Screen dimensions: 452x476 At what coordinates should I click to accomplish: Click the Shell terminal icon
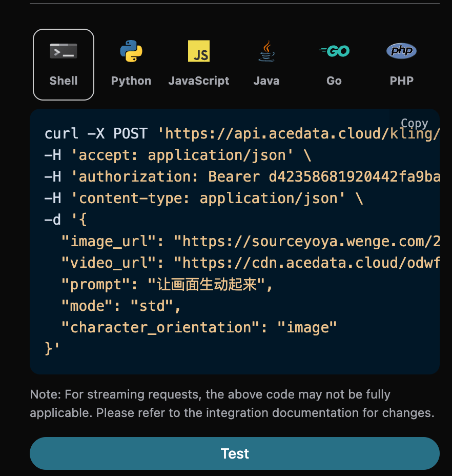click(x=64, y=51)
